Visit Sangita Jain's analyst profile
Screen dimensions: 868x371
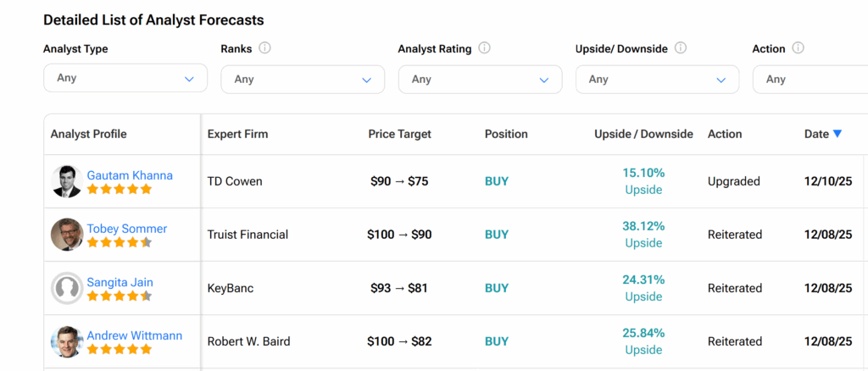(x=120, y=282)
